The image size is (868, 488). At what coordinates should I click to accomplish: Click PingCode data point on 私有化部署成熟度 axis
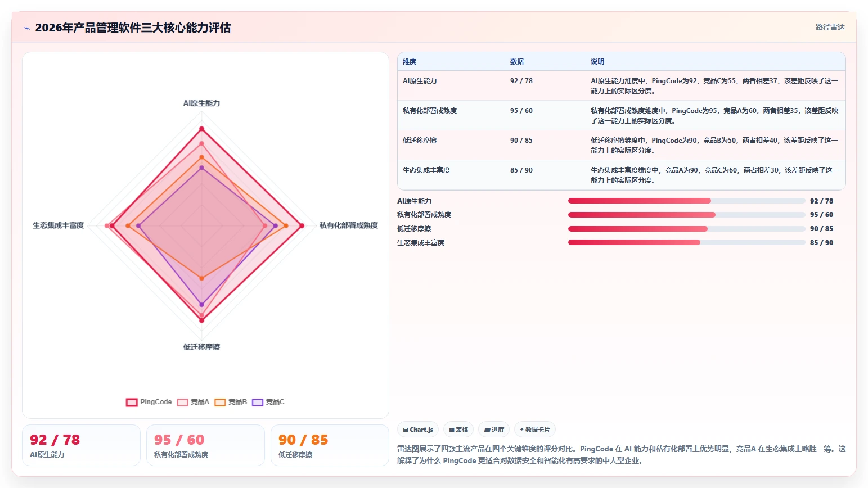[x=302, y=226]
